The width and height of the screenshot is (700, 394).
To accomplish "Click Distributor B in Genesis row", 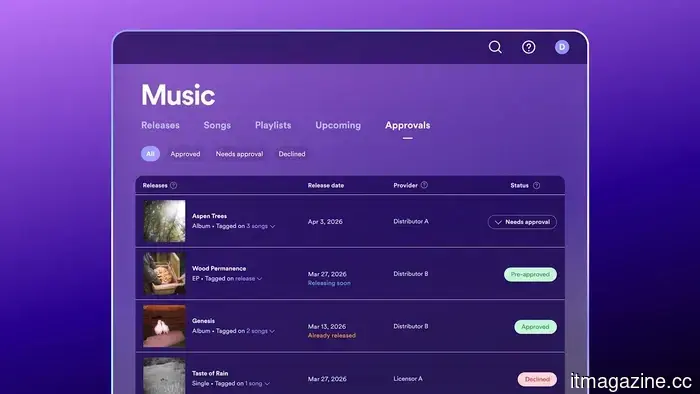I will pyautogui.click(x=411, y=326).
